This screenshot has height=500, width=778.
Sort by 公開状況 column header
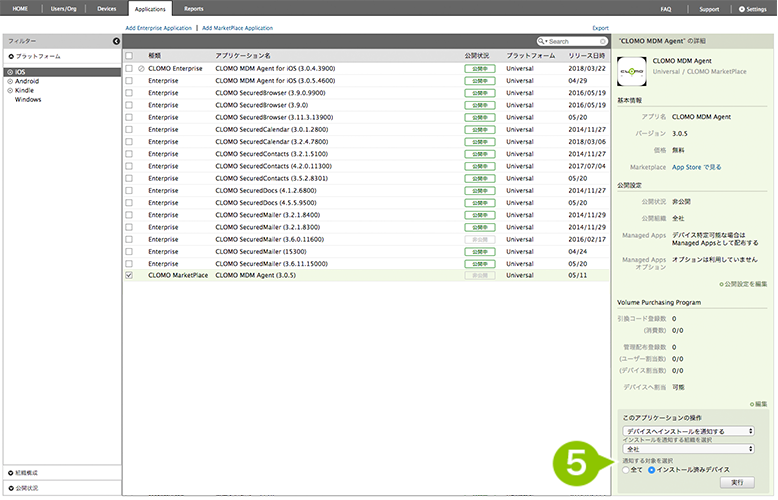477,56
